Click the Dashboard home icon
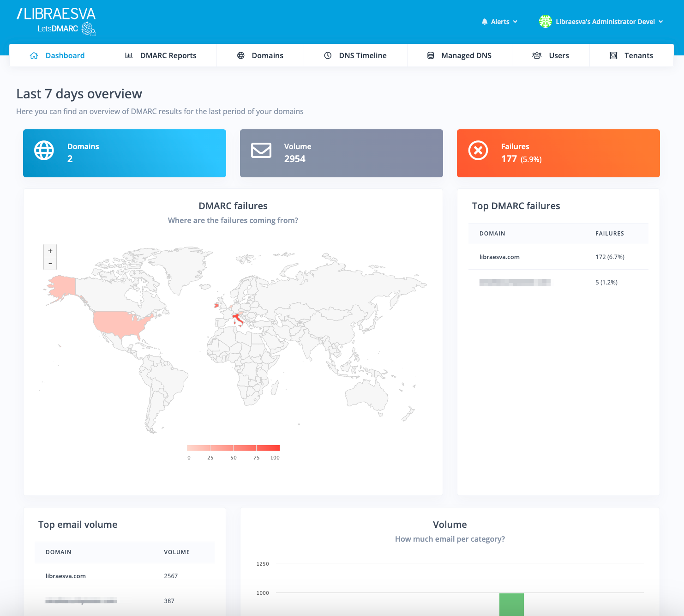Screen dimensions: 684x616 point(34,55)
